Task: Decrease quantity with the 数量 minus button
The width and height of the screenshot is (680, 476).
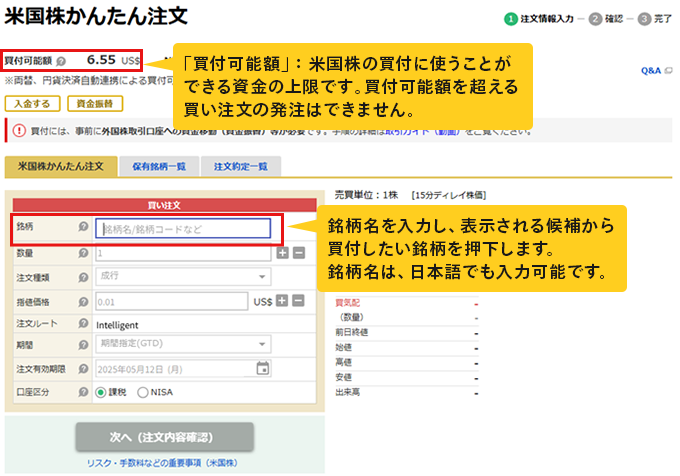Action: pyautogui.click(x=299, y=254)
